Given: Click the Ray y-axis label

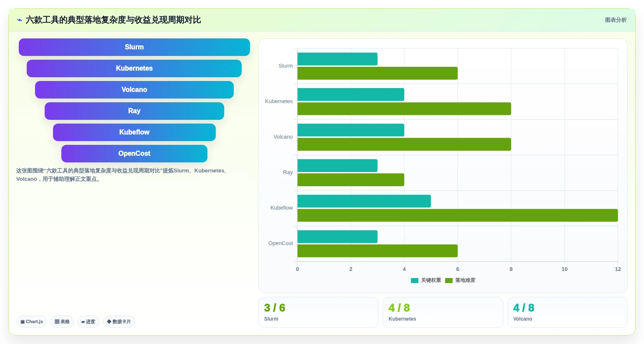Looking at the screenshot, I should tap(288, 172).
